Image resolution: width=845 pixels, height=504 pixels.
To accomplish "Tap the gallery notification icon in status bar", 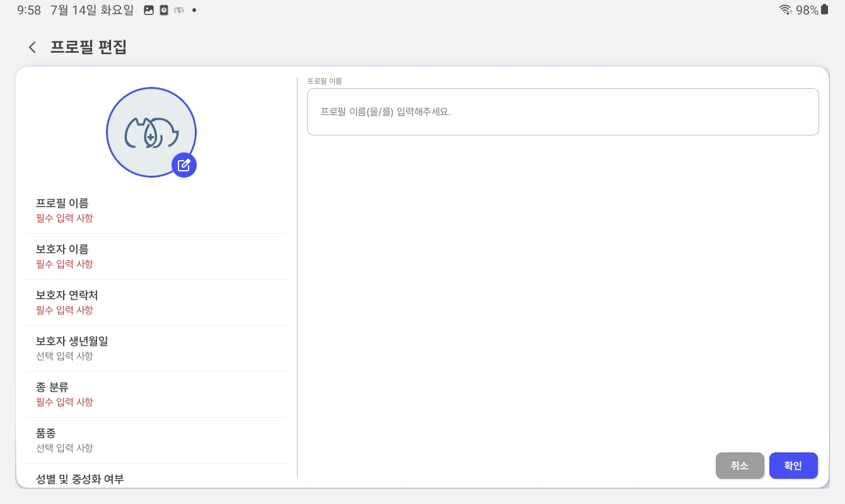I will (149, 10).
